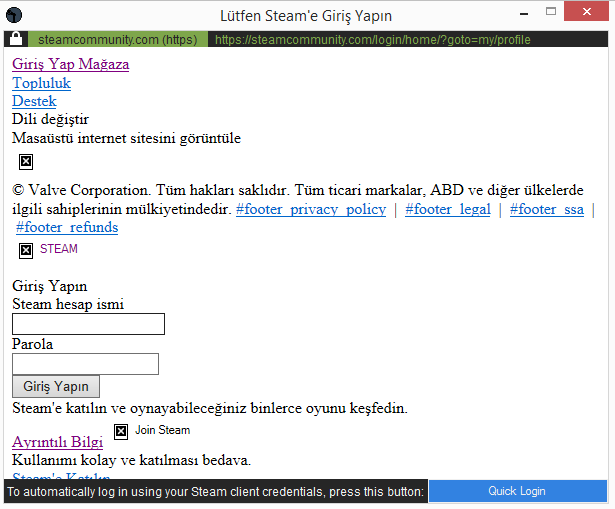Click the Giriş Yapın submit button

pyautogui.click(x=56, y=386)
